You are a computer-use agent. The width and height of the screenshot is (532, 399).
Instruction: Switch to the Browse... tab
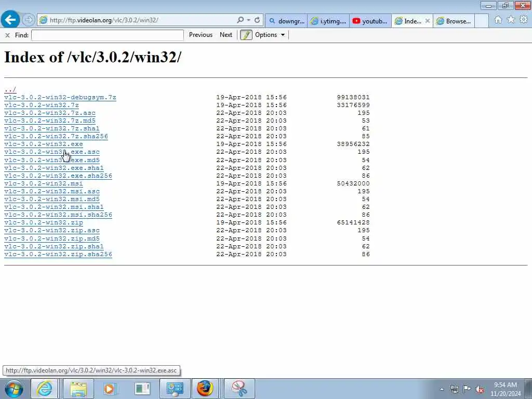[454, 21]
